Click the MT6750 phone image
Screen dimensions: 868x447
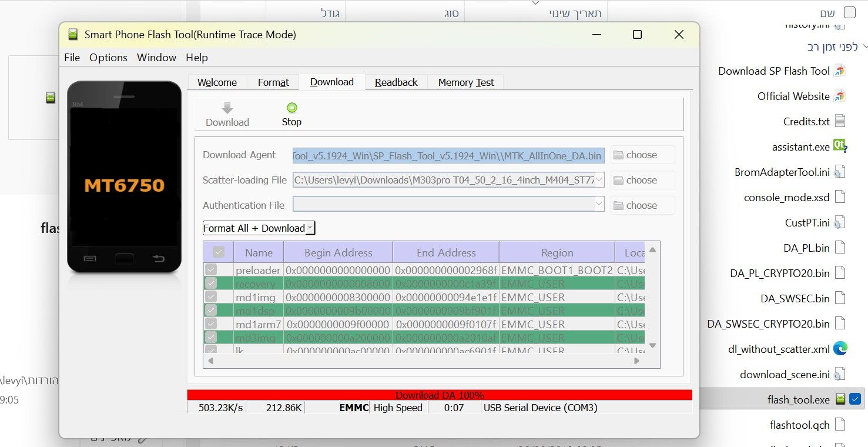point(124,177)
